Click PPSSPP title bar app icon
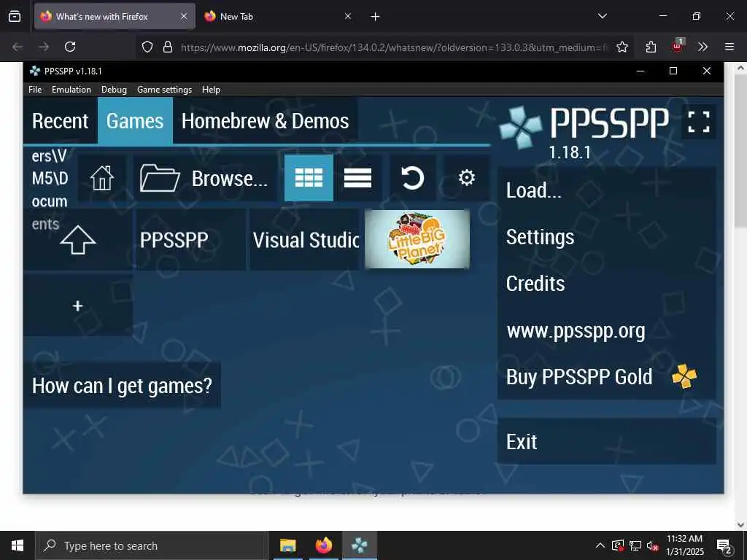747x560 pixels. 35,71
